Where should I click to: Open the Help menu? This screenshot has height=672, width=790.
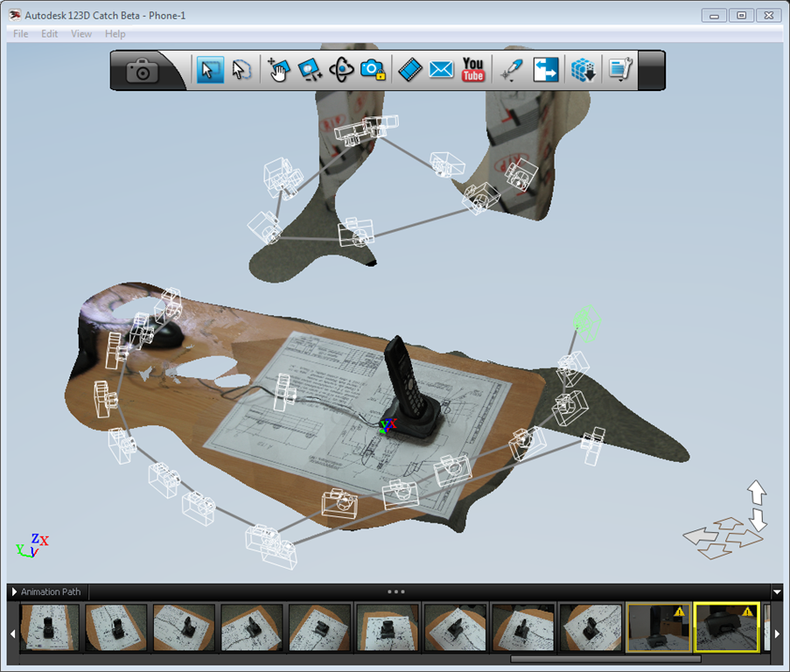115,34
